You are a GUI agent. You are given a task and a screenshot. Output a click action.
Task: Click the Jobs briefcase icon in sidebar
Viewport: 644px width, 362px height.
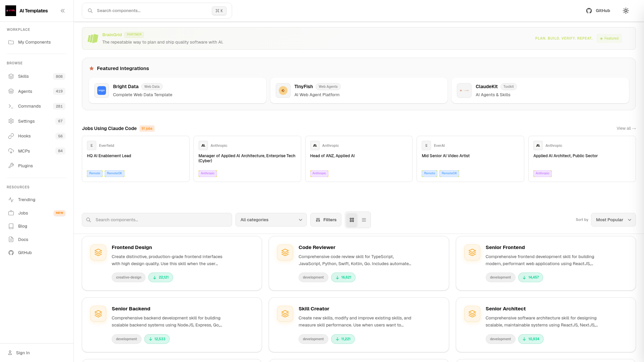pos(11,213)
